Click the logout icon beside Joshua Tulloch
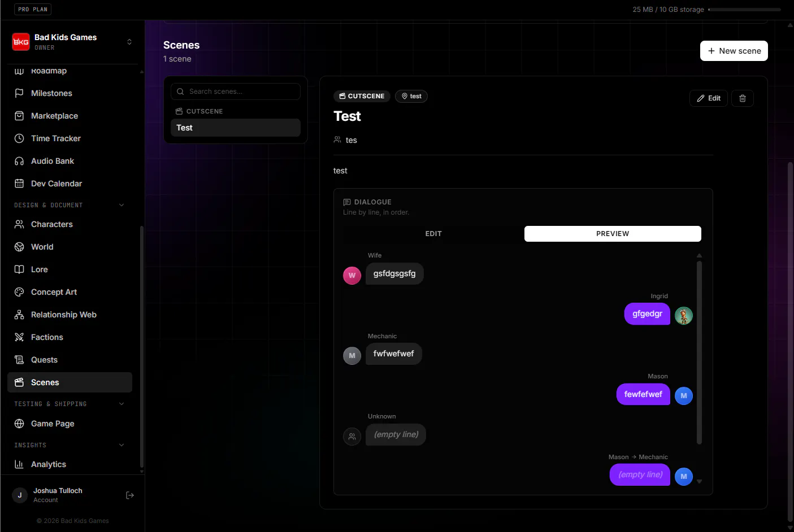Image resolution: width=794 pixels, height=532 pixels. [129, 495]
